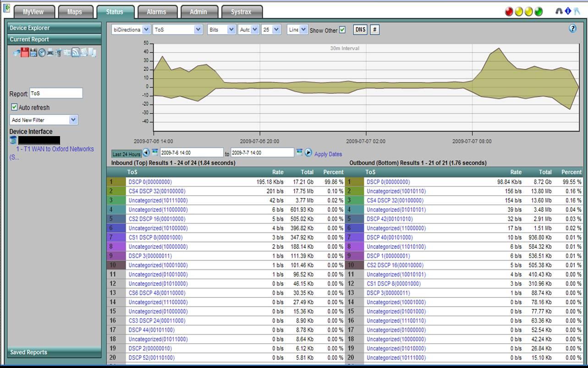Screen dimensions: 588x368
Task: Open the question mark help icon
Action: (x=572, y=28)
